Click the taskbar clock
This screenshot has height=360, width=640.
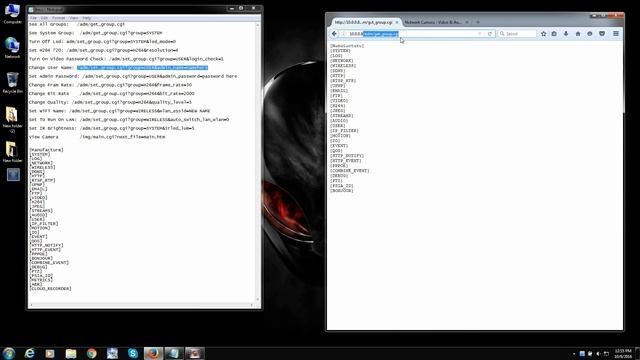click(623, 353)
